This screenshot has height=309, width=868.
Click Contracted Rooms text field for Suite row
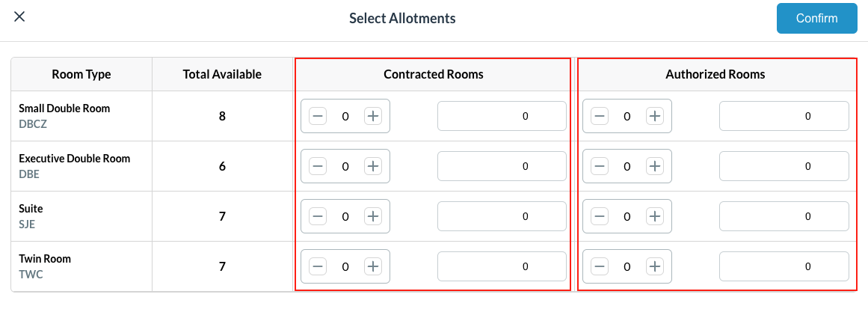(502, 216)
